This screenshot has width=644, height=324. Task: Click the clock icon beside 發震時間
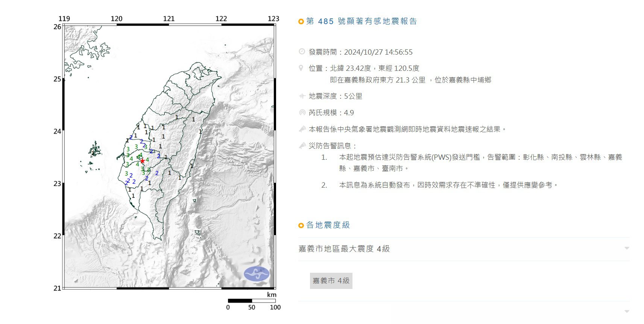pos(302,52)
